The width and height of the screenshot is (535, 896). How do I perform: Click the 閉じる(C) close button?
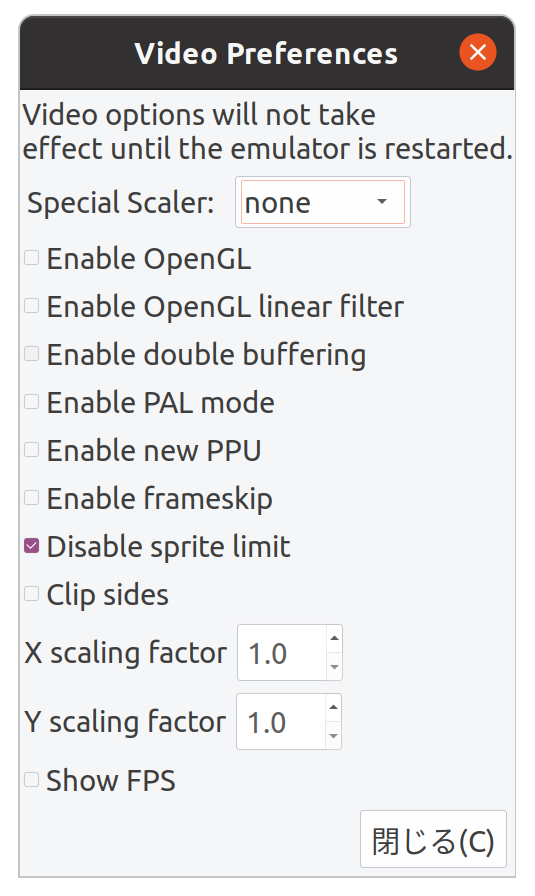click(x=433, y=839)
